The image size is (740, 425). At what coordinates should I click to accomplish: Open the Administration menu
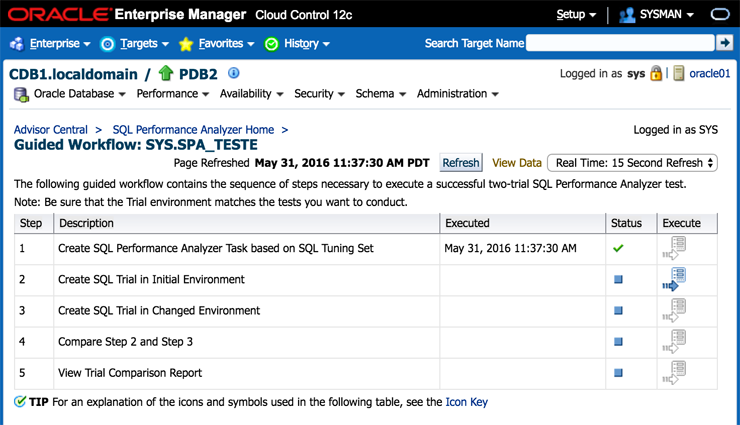[x=457, y=94]
